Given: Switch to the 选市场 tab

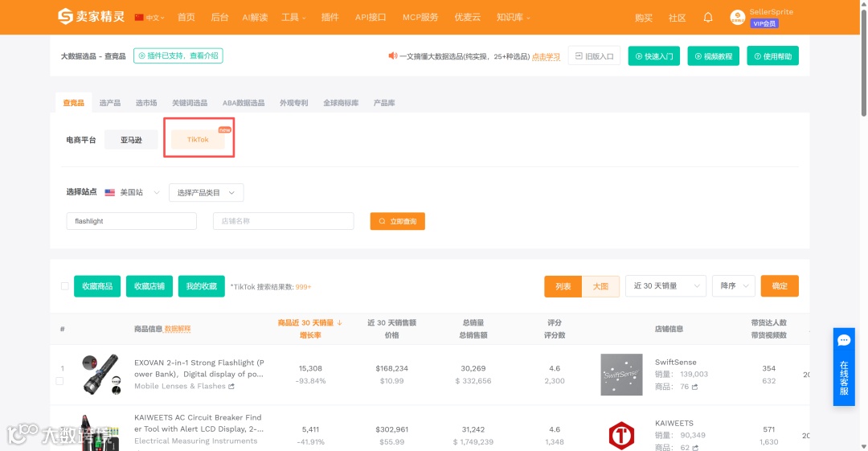Looking at the screenshot, I should (x=146, y=103).
